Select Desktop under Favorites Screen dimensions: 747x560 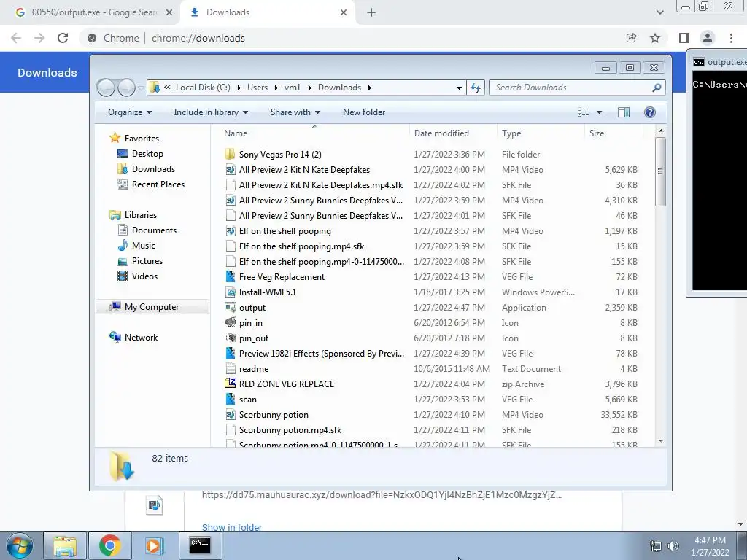click(147, 154)
